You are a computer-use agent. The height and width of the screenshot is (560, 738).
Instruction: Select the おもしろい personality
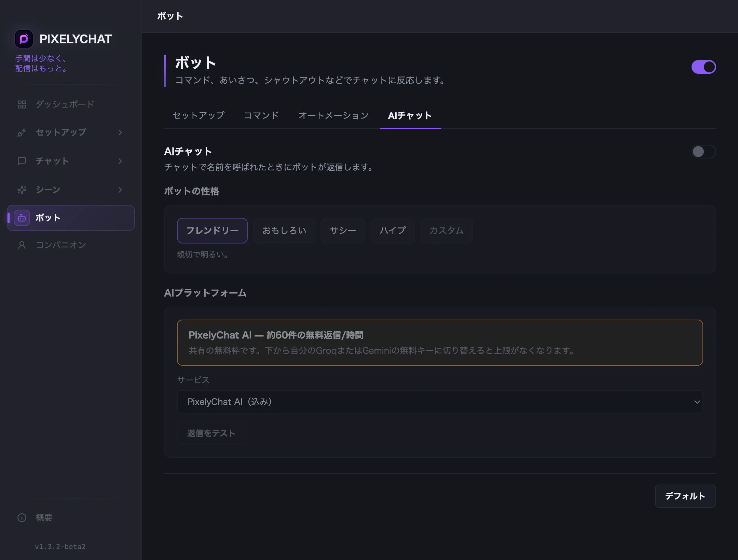coord(284,230)
